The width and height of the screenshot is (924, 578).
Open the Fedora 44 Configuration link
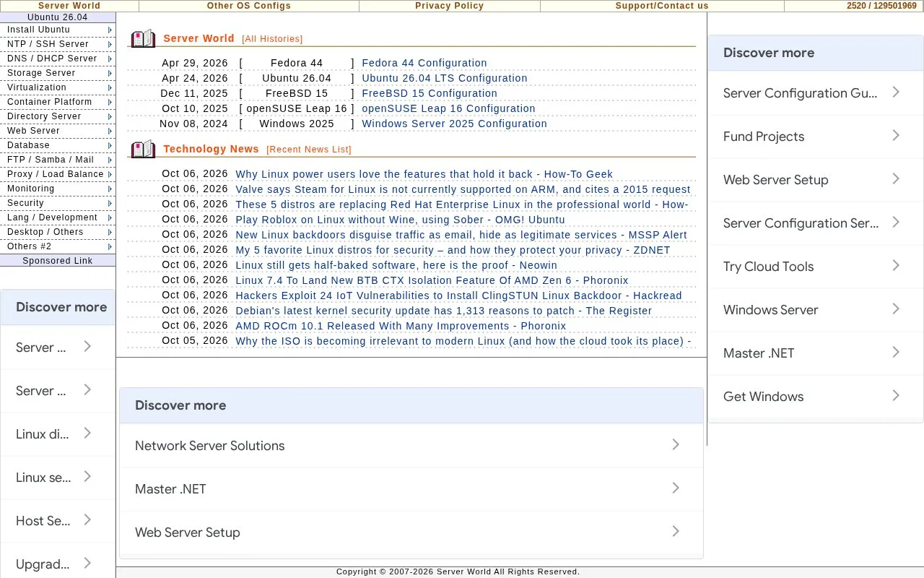(x=424, y=63)
